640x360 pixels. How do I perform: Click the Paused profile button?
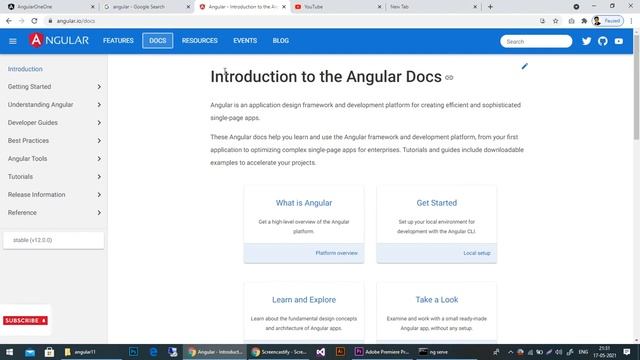coord(608,21)
